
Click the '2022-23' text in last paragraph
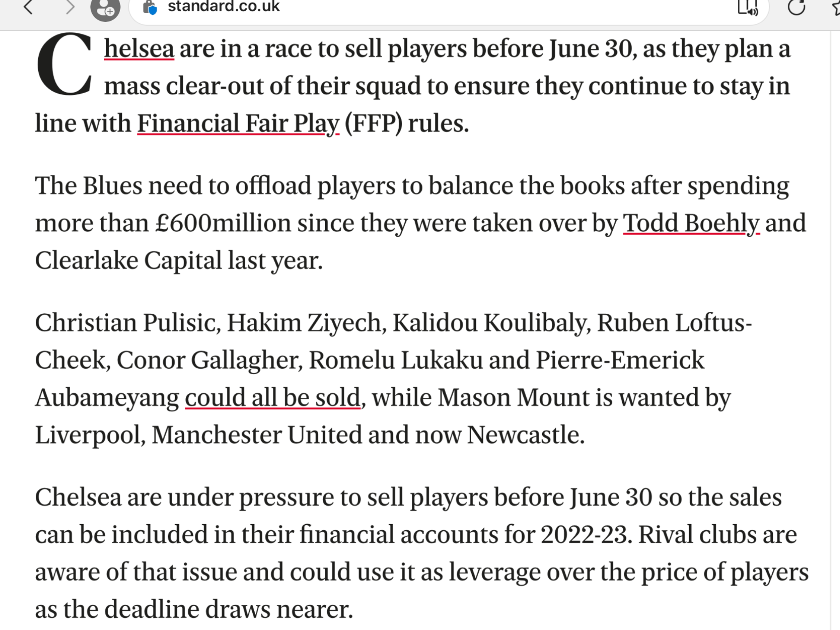coord(584,535)
